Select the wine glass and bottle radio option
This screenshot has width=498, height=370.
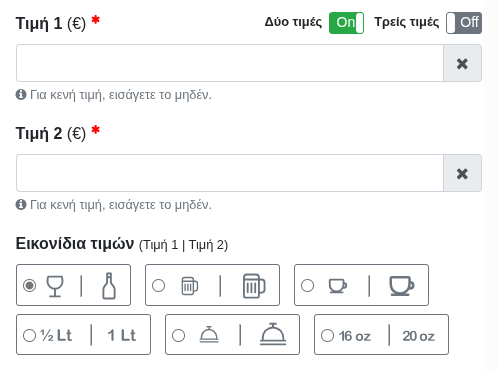29,285
